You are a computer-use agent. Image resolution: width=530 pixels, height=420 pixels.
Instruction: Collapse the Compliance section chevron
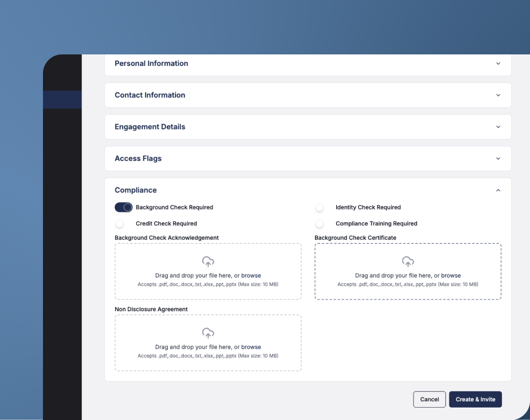pos(498,190)
